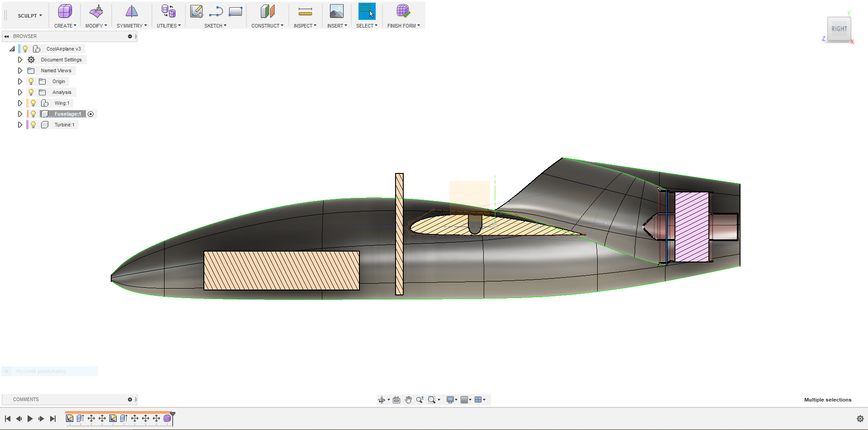The height and width of the screenshot is (430, 868).
Task: Activate the Select tool icon
Action: (x=367, y=11)
